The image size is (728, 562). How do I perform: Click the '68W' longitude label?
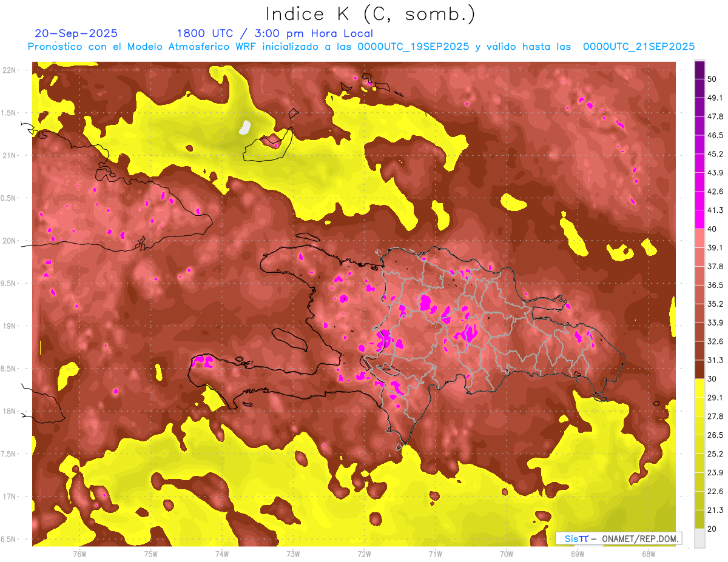pos(649,554)
